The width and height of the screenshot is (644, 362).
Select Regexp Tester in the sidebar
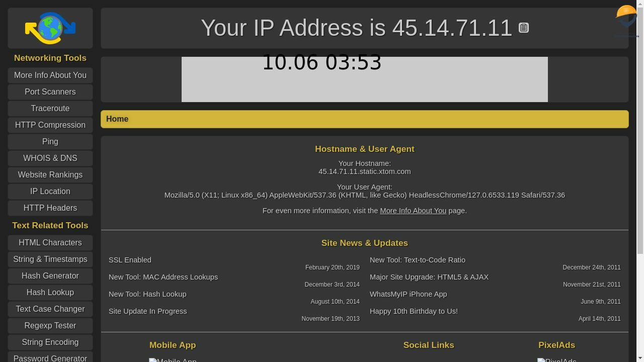pos(50,326)
